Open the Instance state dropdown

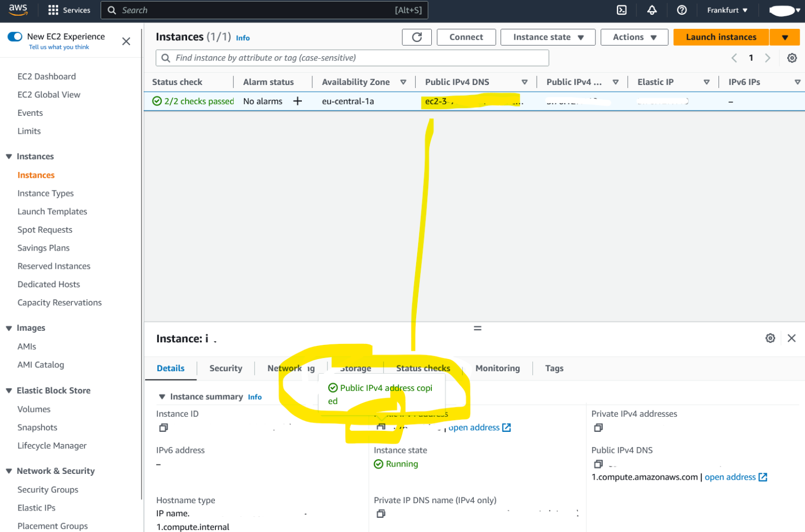[x=548, y=37]
